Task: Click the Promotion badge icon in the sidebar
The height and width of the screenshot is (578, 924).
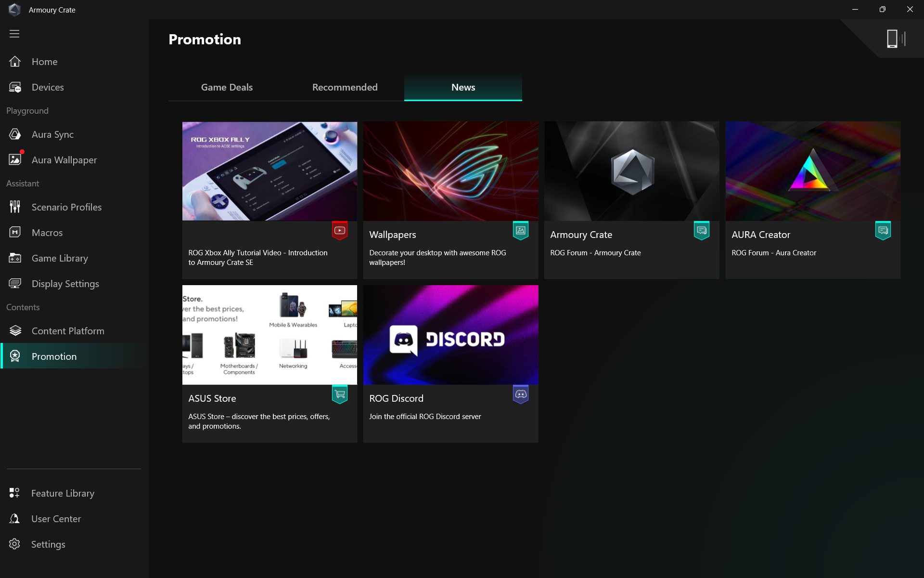Action: coord(15,356)
